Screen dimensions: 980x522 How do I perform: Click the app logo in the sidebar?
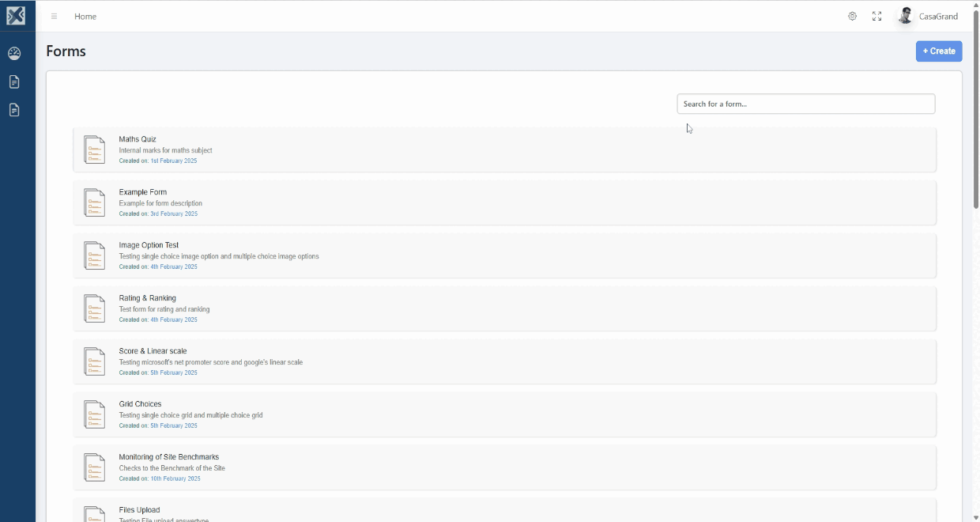(16, 16)
